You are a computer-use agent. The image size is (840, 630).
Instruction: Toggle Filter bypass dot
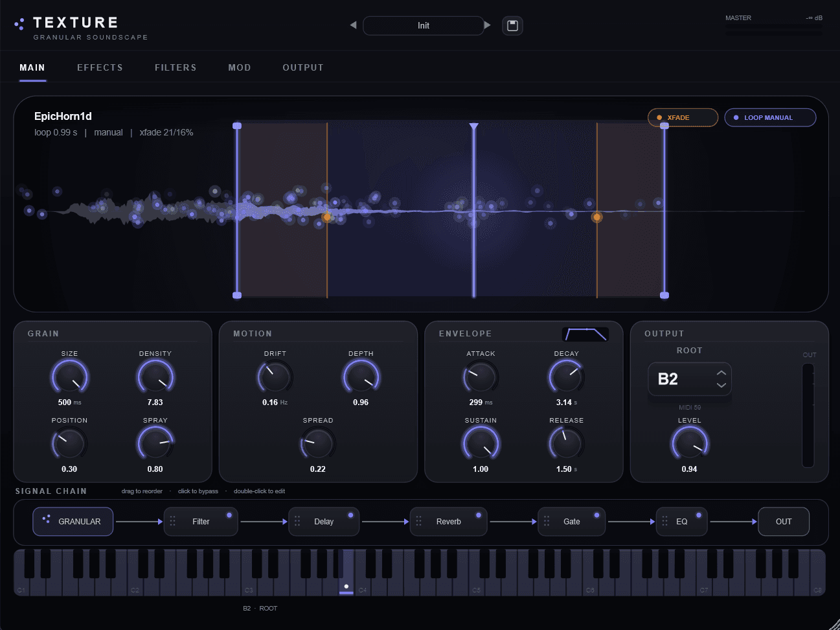coord(229,515)
